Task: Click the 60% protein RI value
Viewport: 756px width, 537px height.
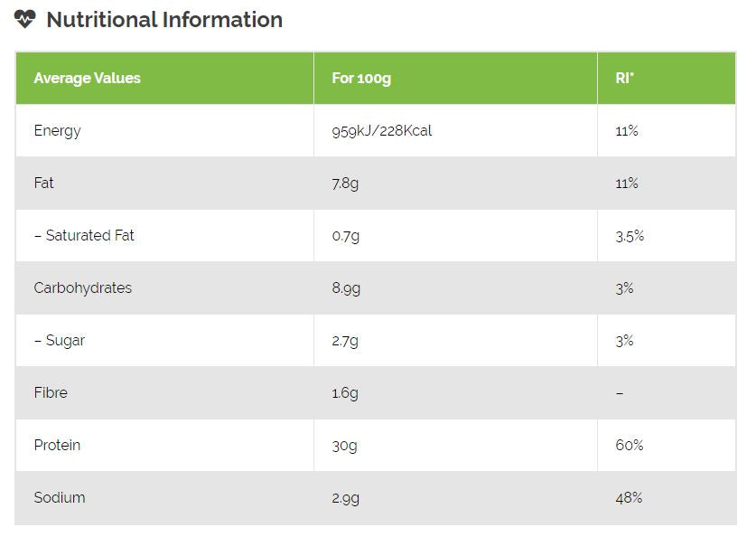Action: coord(630,445)
